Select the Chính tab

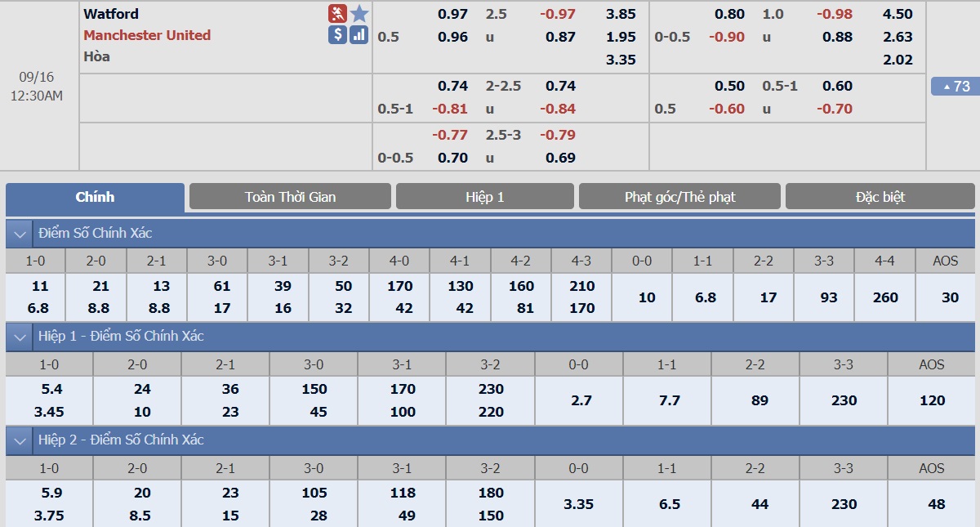pos(95,197)
